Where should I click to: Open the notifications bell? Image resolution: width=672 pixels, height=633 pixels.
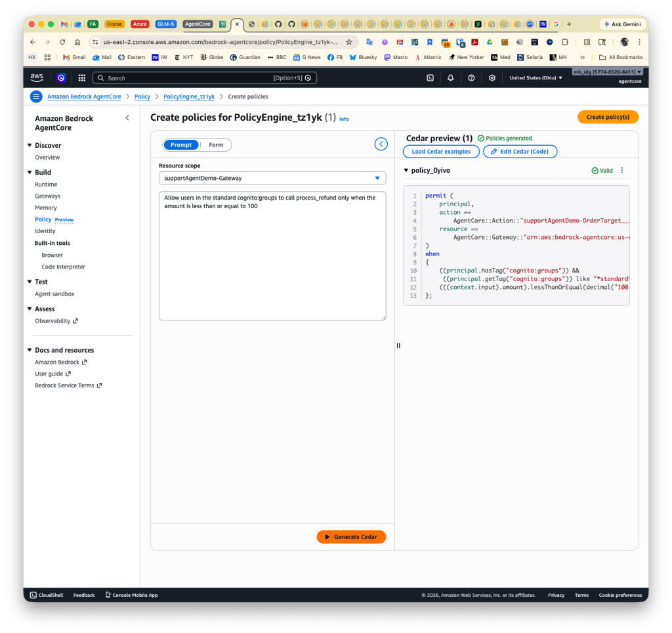click(x=450, y=77)
